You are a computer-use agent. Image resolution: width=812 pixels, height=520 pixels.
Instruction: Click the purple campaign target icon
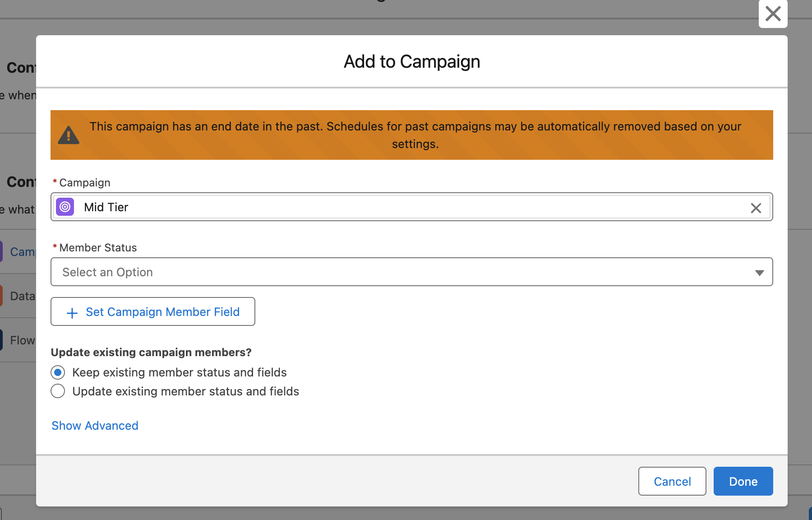click(x=65, y=207)
